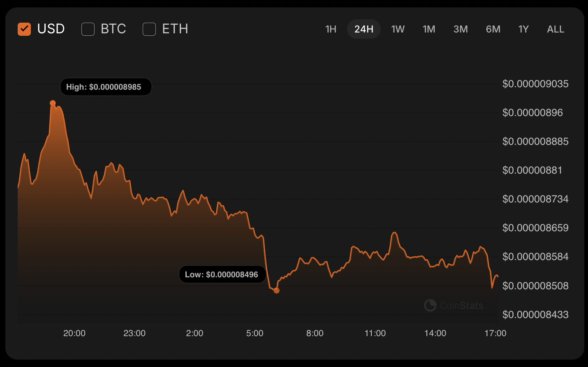Click the 5:00 time axis label
Image resolution: width=588 pixels, height=367 pixels.
pyautogui.click(x=255, y=333)
